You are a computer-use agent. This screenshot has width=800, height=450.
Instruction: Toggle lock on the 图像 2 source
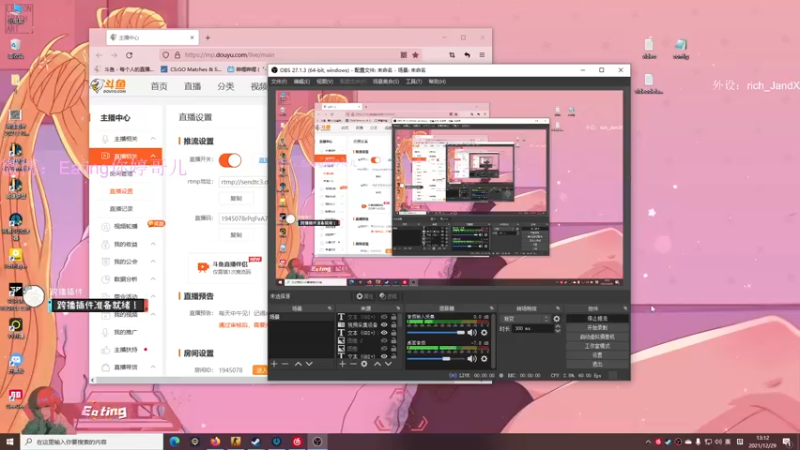point(393,340)
